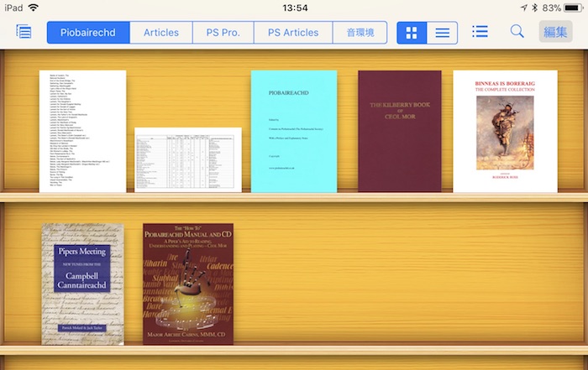The height and width of the screenshot is (370, 588).
Task: Tap the battery icon in status bar
Action: coord(573,8)
